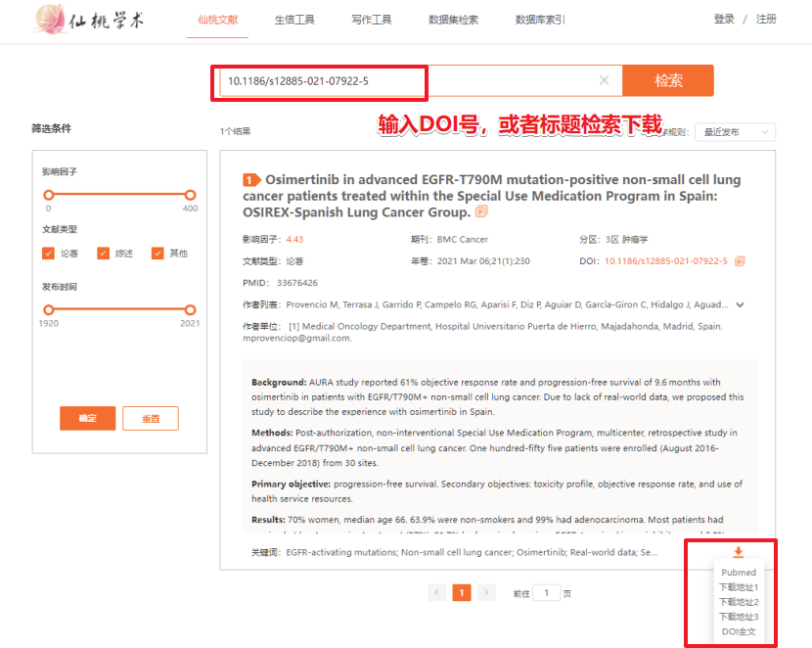Select 下载地址2 in the download menu

coord(739,602)
